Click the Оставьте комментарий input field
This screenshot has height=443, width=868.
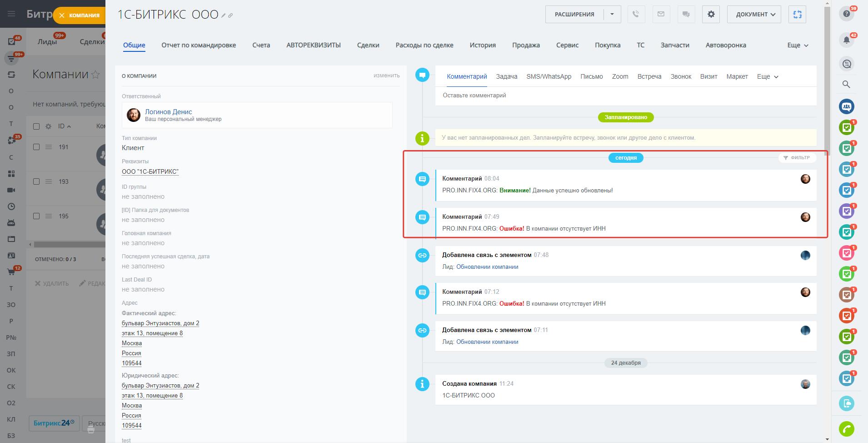626,96
